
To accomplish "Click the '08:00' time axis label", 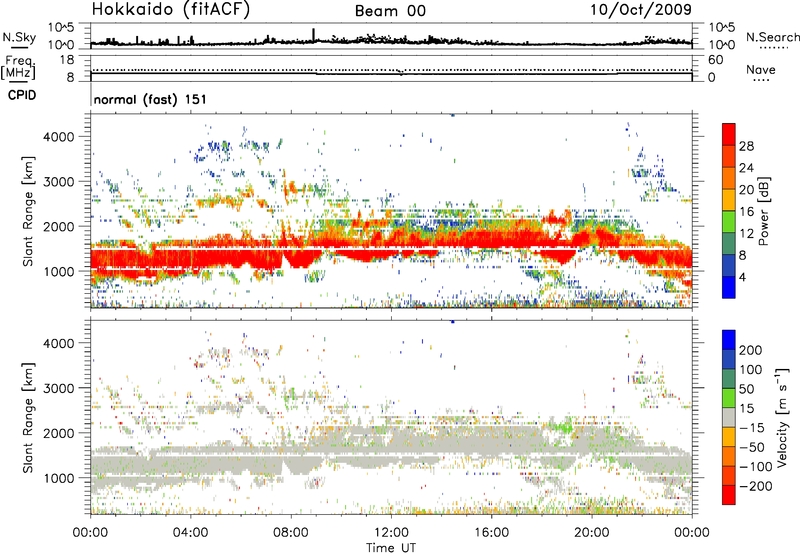I will click(290, 533).
